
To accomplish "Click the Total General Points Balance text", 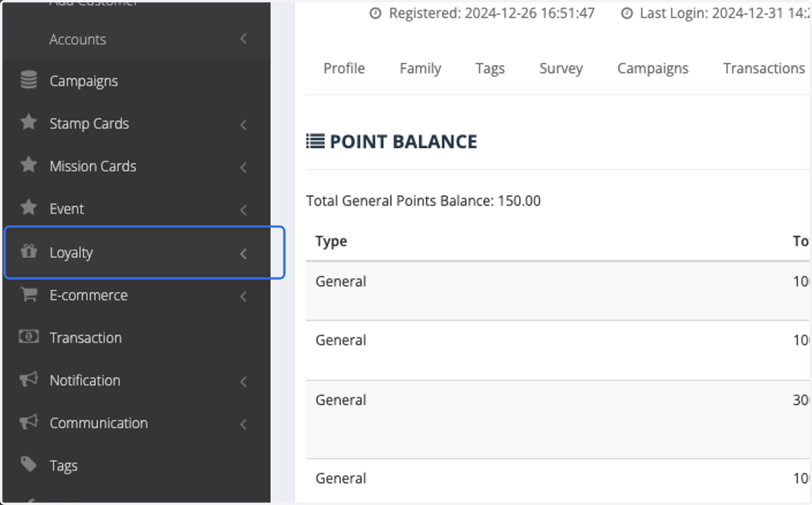I will pos(424,201).
